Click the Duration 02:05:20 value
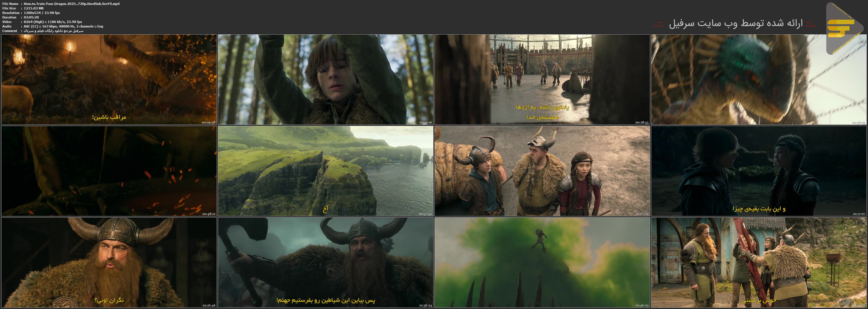Viewport: 868px width, 309px height. point(31,17)
